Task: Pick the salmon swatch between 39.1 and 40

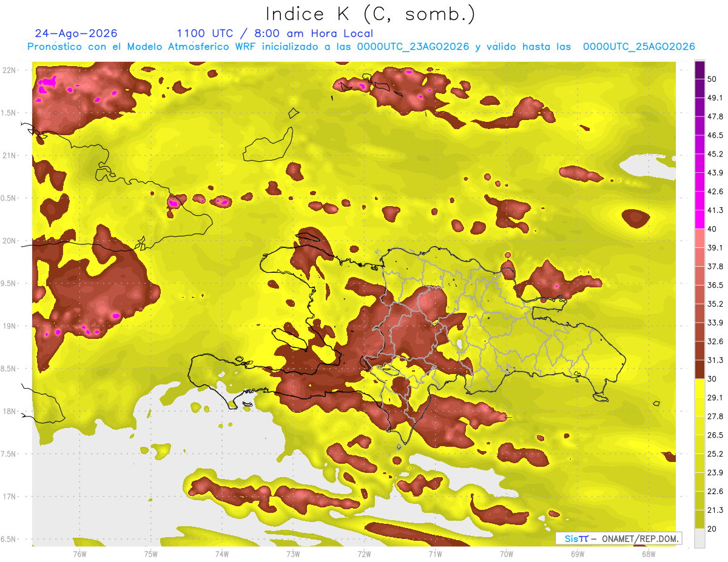Action: click(x=699, y=238)
